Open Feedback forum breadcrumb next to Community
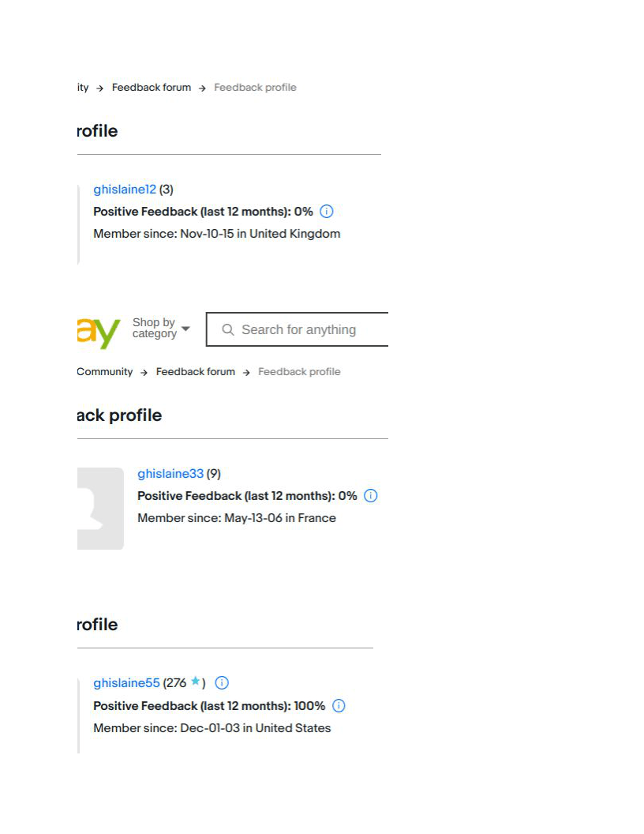Image resolution: width=644 pixels, height=834 pixels. pos(196,372)
